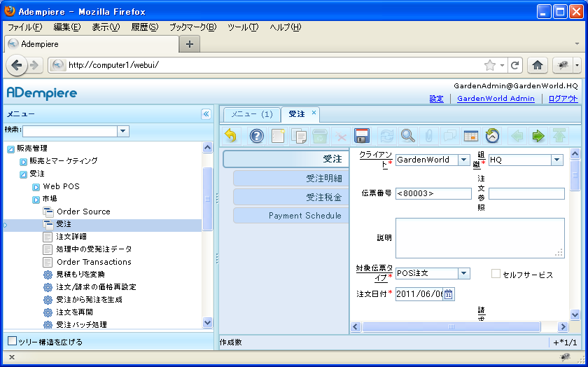Image resolution: width=588 pixels, height=367 pixels.
Task: Click the menu tree vertical scrollbar down arrow
Action: point(207,322)
